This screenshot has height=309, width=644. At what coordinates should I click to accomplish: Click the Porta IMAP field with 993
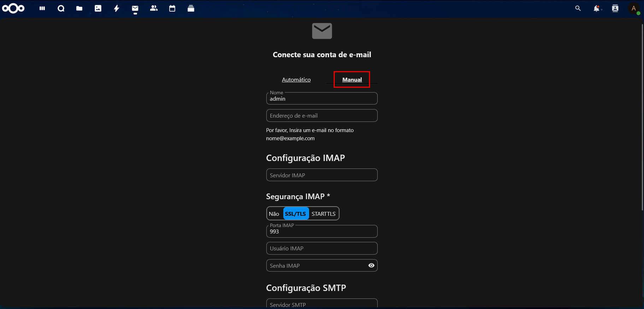click(x=322, y=231)
